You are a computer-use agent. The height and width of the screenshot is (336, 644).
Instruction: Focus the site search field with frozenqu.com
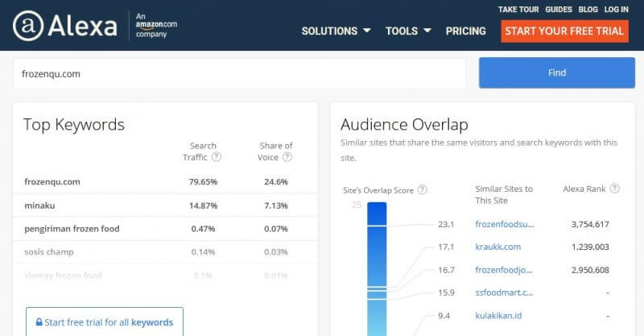(239, 74)
